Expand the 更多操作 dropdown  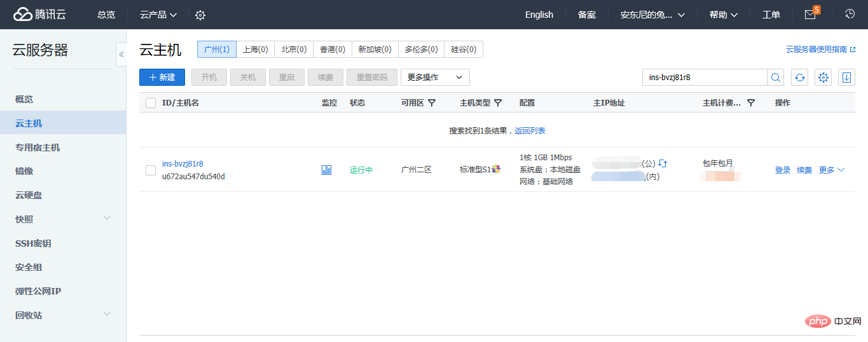coord(435,78)
